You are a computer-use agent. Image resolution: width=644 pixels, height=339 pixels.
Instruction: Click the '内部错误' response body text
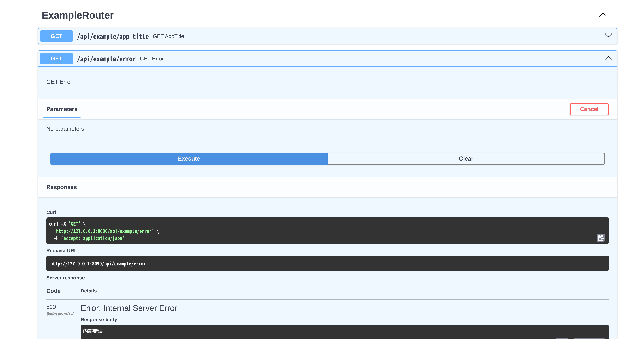93,331
